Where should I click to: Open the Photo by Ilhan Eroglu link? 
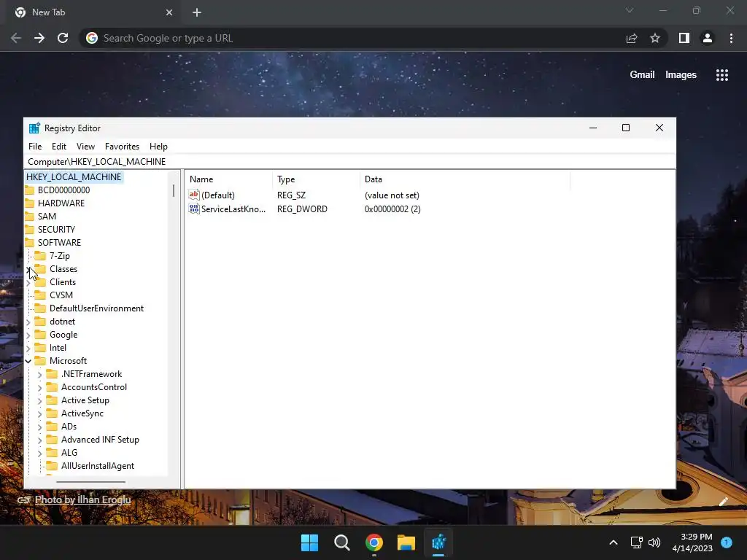(82, 499)
